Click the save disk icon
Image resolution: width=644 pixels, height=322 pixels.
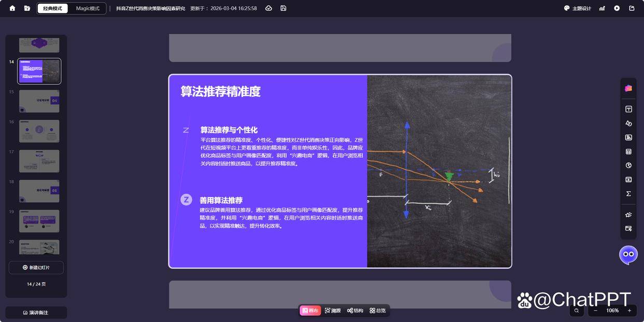[x=283, y=8]
